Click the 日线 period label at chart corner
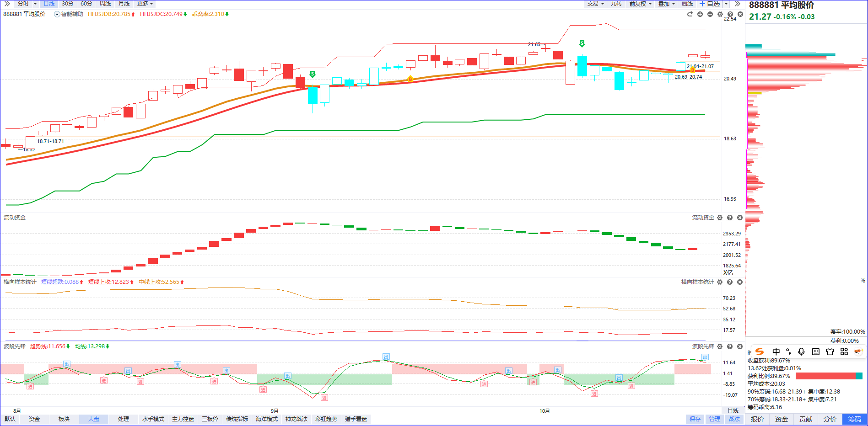This screenshot has width=868, height=426. click(x=733, y=410)
